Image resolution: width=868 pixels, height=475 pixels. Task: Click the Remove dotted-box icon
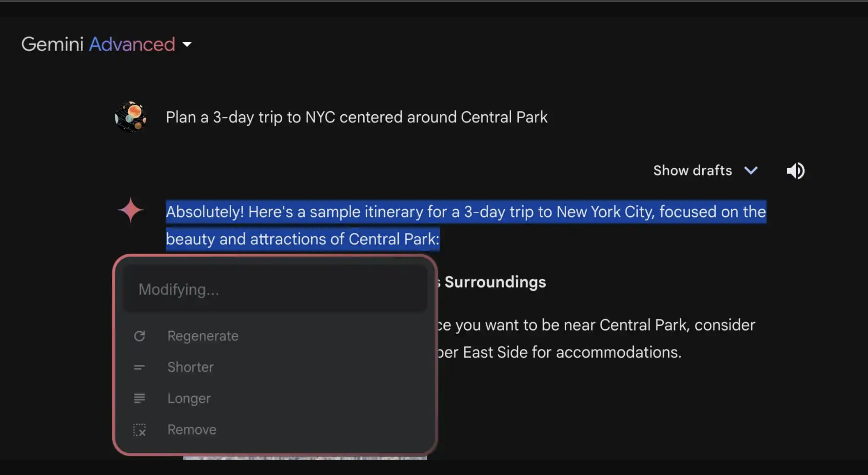[139, 430]
